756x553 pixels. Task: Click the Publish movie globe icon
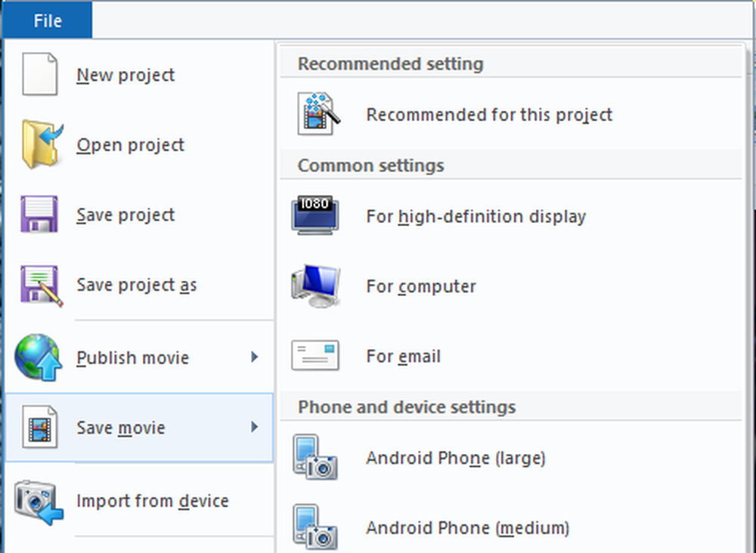(38, 357)
